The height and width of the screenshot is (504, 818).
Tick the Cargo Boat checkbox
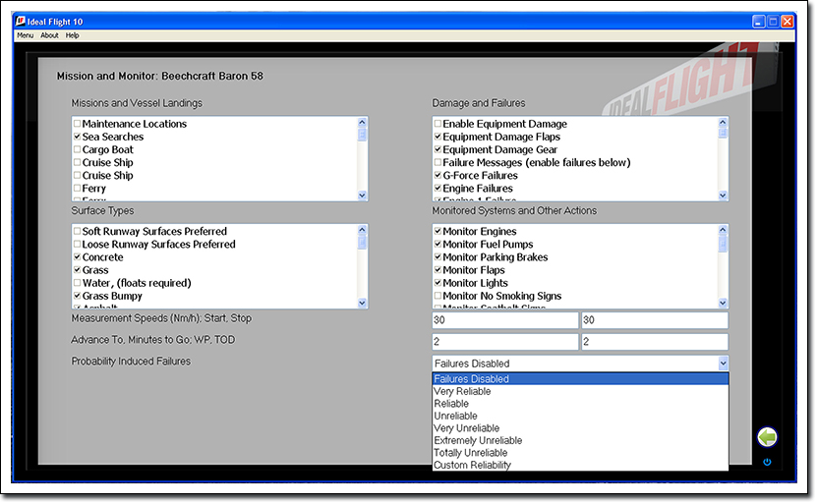pyautogui.click(x=78, y=149)
